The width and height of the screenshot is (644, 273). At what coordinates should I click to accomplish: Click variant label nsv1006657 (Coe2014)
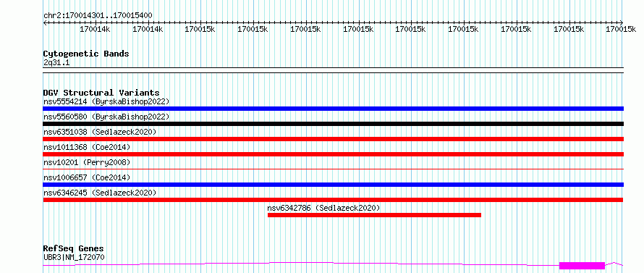pos(87,177)
